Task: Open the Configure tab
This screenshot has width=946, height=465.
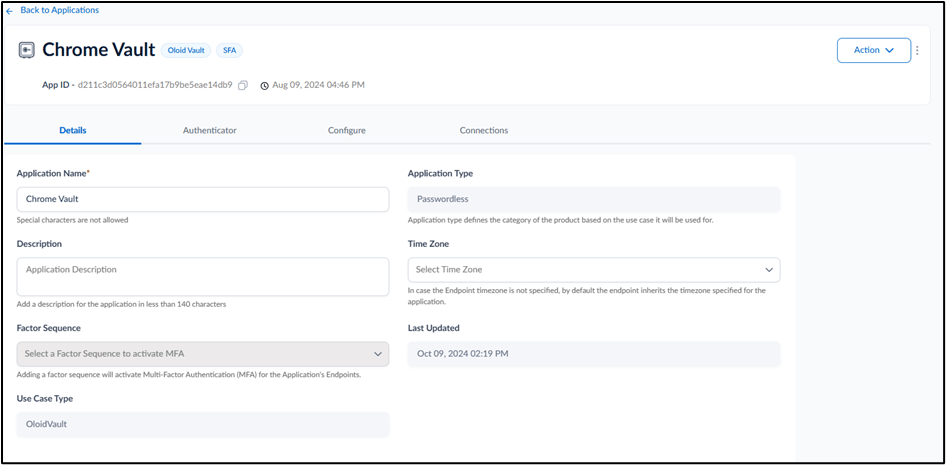Action: pyautogui.click(x=347, y=130)
